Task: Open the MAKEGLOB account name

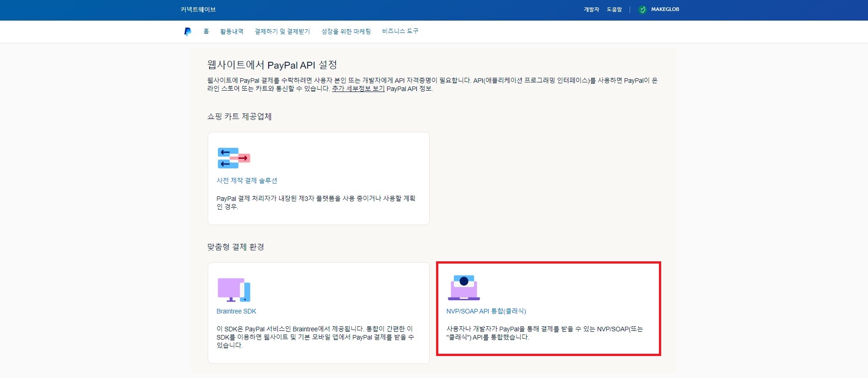Action: [x=665, y=9]
